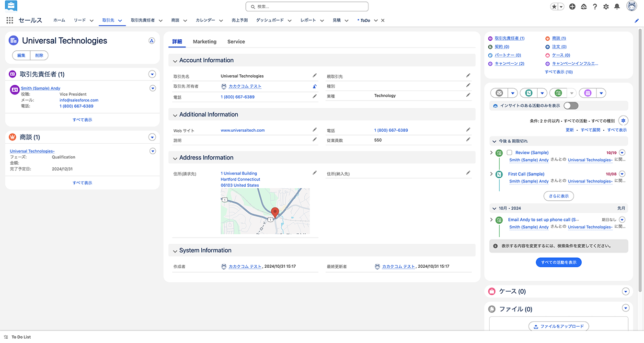
Task: Open the global create plus icon
Action: tap(572, 7)
